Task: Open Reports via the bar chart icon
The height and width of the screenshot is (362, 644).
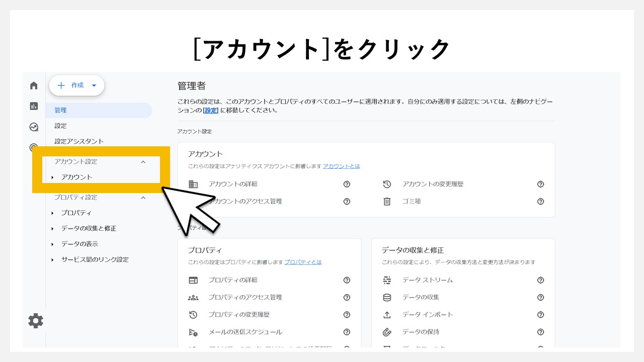Action: pyautogui.click(x=33, y=106)
